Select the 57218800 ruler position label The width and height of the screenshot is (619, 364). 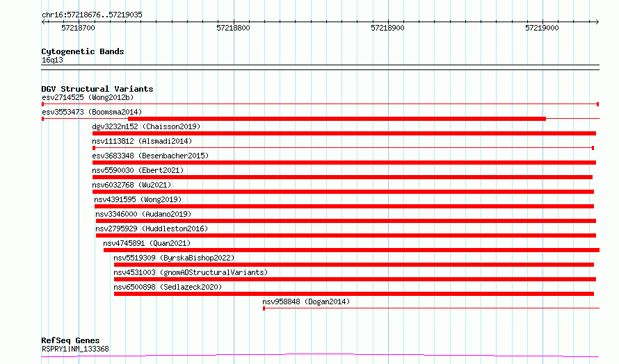[x=233, y=28]
